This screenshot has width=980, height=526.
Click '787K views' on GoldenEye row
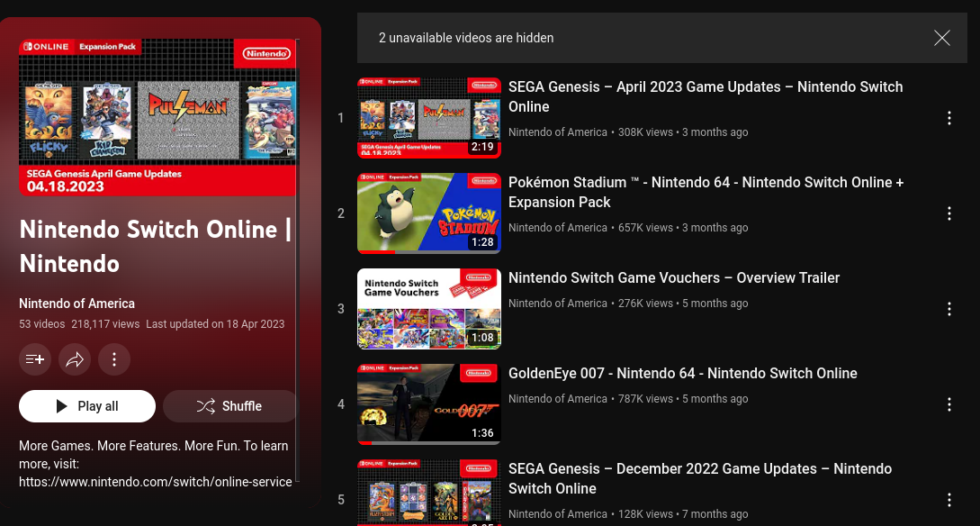click(x=645, y=398)
